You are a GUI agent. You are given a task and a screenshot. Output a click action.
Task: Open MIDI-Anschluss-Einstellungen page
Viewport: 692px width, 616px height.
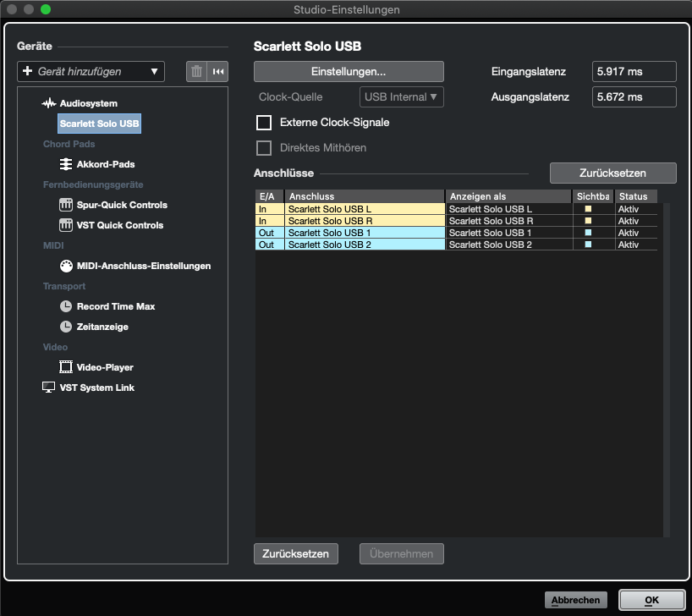coord(144,266)
